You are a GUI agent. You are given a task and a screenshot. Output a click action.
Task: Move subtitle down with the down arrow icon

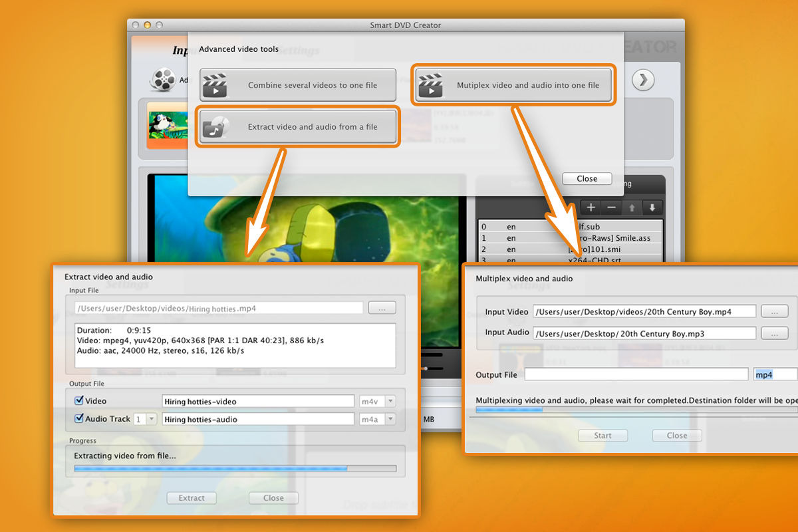652,207
